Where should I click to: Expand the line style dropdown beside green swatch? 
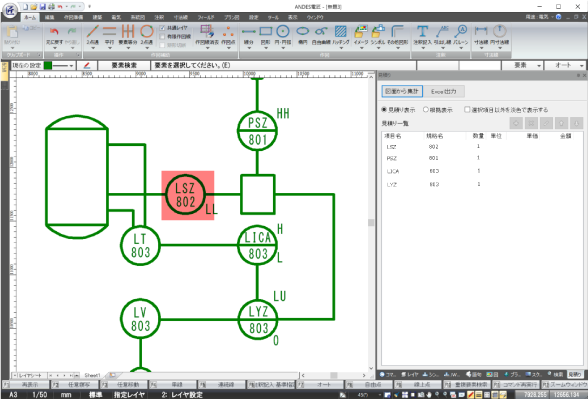(x=63, y=66)
